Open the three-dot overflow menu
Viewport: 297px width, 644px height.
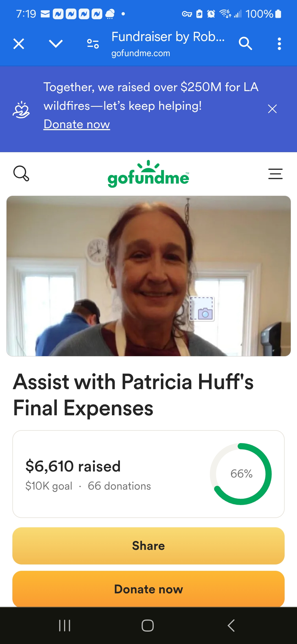click(x=279, y=44)
